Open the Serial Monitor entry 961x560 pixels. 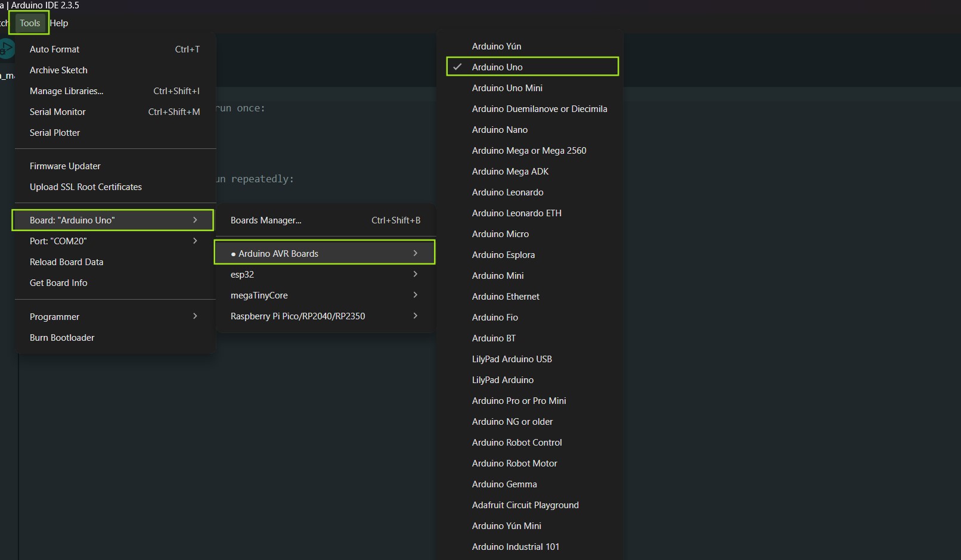pos(114,112)
